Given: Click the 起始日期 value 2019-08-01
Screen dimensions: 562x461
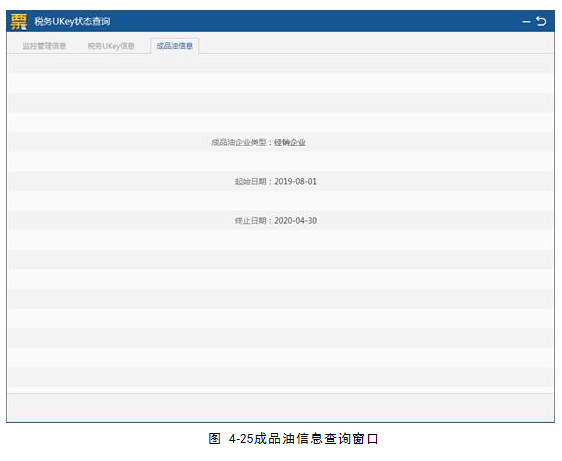Looking at the screenshot, I should point(295,181).
